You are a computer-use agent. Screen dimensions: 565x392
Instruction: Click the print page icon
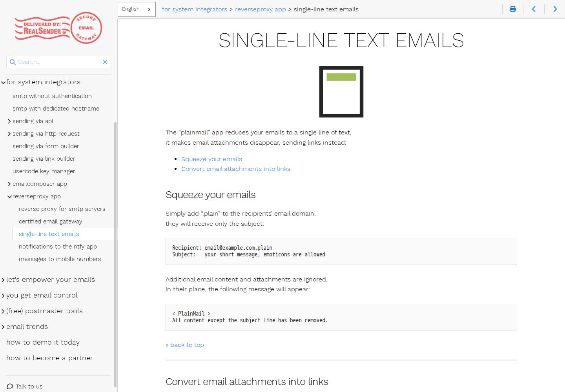click(513, 9)
